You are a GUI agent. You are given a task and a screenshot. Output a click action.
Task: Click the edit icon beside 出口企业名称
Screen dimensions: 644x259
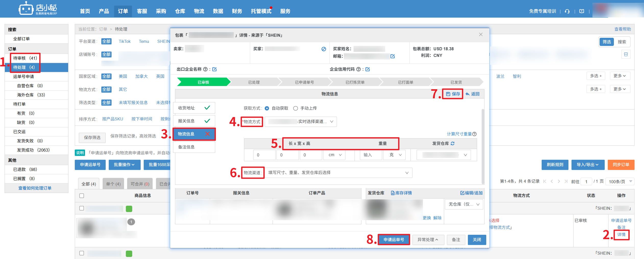pos(214,69)
